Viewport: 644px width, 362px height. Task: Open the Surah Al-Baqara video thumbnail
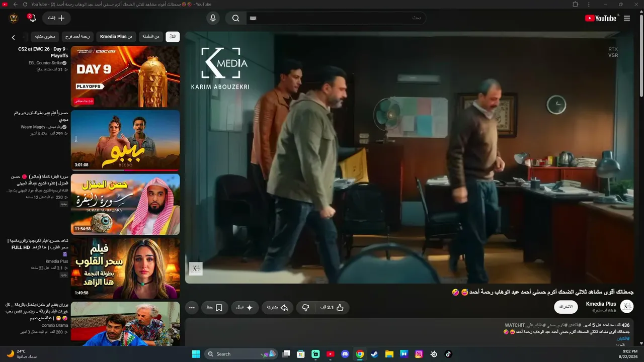click(x=125, y=204)
